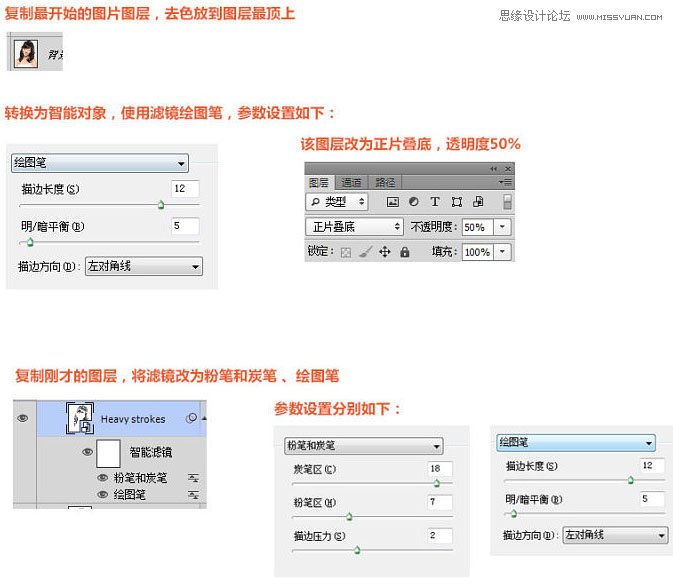Collapse Heavy strokes filter list arrow

[204, 418]
